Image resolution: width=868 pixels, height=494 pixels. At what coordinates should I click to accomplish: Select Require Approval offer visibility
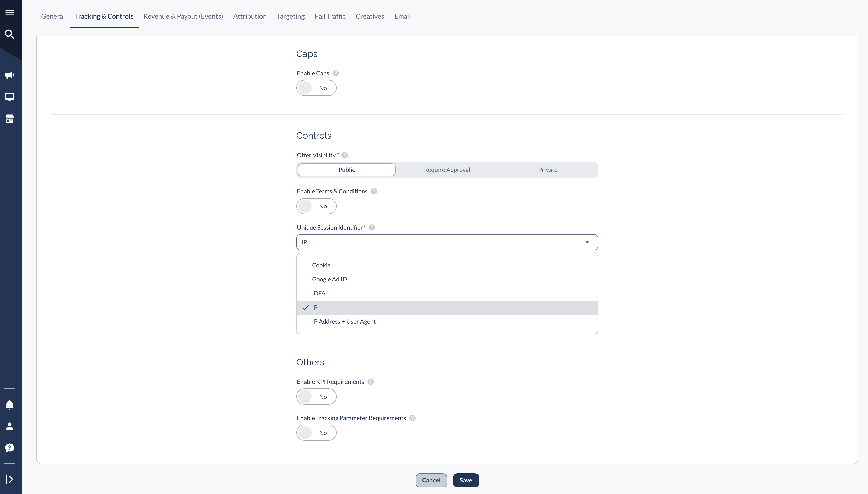(x=447, y=170)
